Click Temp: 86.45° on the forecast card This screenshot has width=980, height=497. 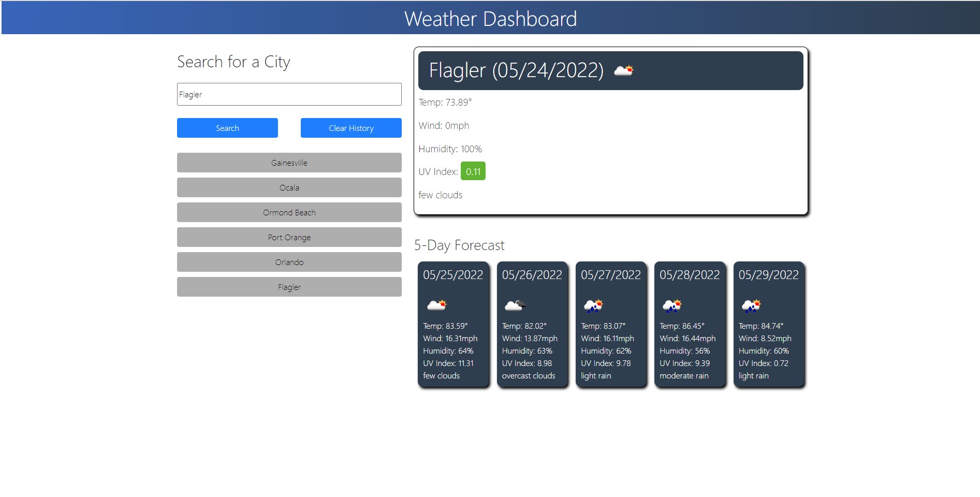coord(682,326)
